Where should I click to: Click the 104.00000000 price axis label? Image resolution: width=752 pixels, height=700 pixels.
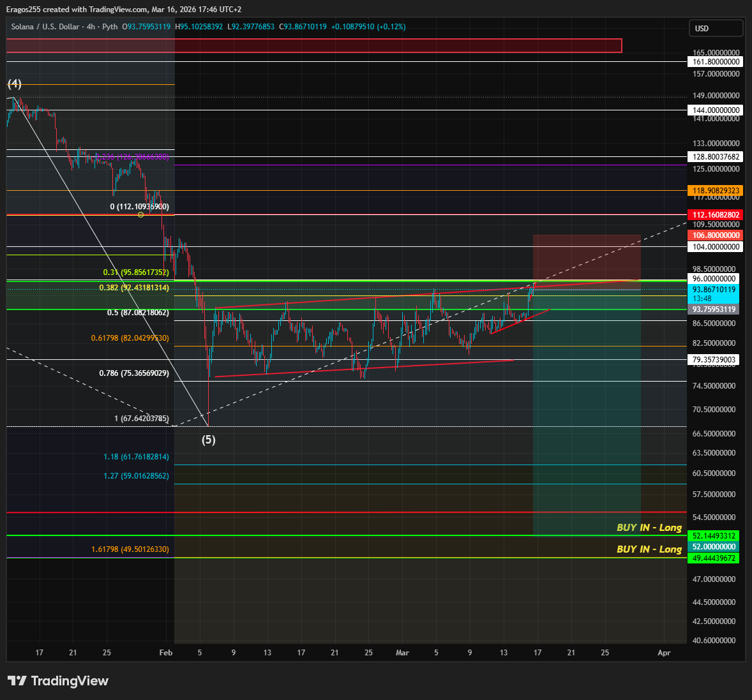(x=715, y=247)
